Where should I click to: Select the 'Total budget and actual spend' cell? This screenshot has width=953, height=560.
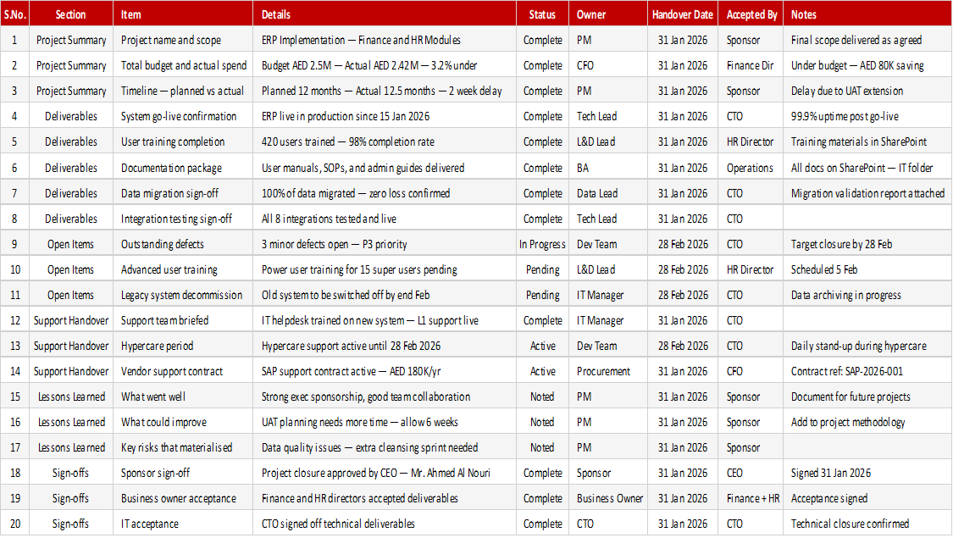[x=183, y=66]
